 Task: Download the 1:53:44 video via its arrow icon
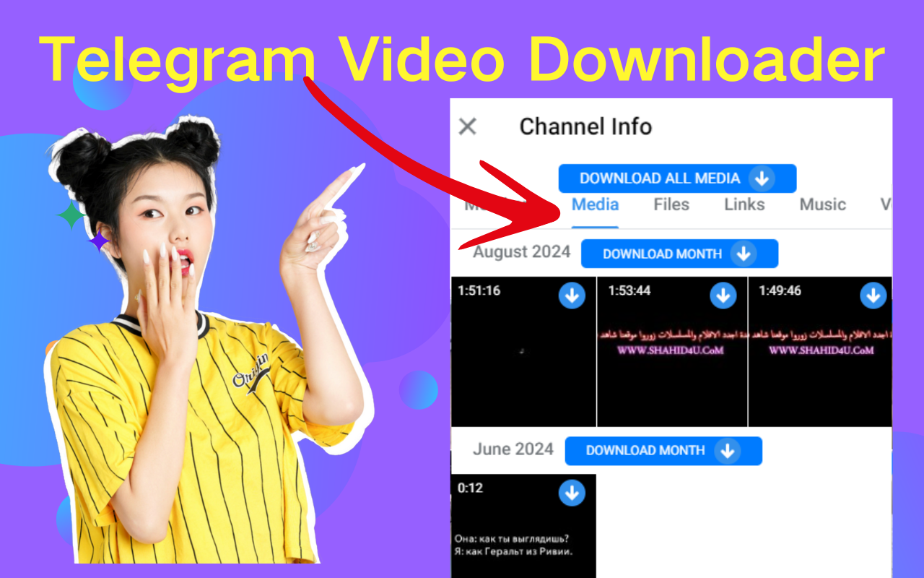tap(723, 296)
